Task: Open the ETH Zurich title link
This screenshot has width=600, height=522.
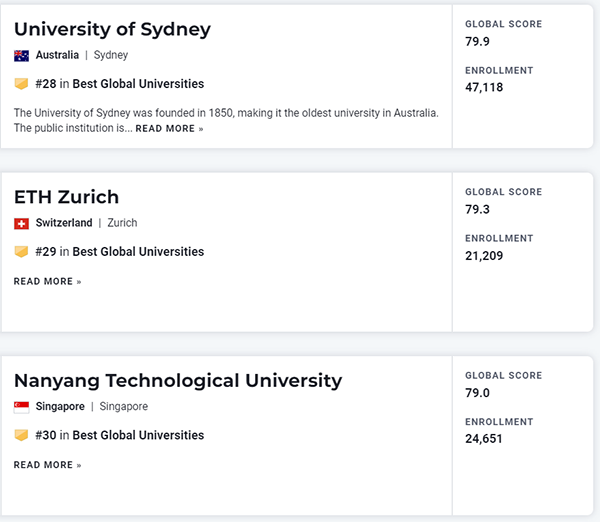Action: point(66,197)
